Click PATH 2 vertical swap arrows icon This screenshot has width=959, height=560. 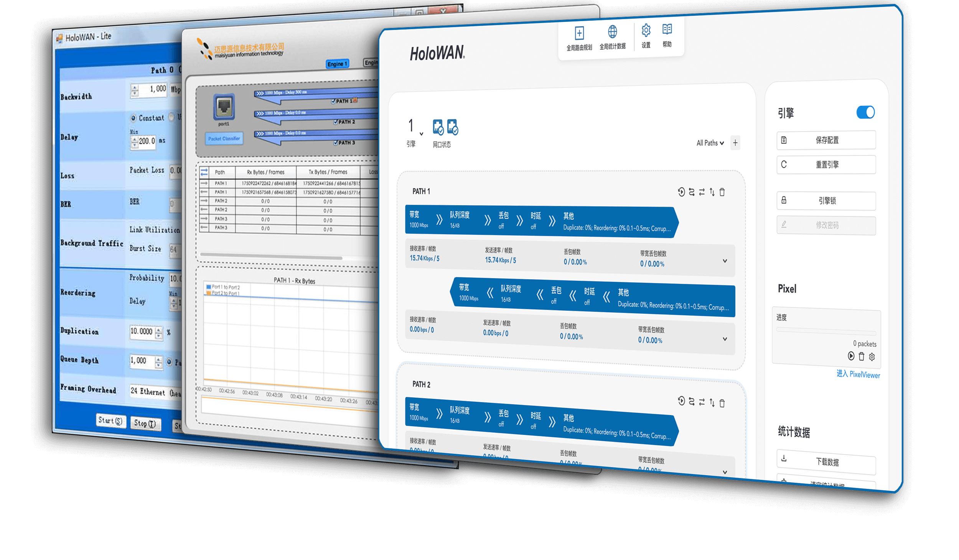click(712, 402)
